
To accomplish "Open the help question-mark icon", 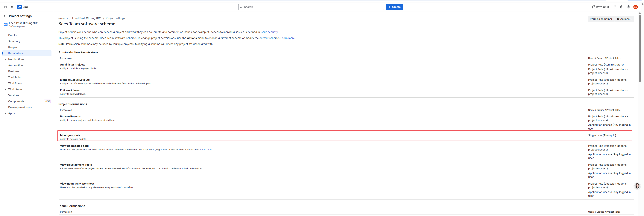I will [x=622, y=7].
